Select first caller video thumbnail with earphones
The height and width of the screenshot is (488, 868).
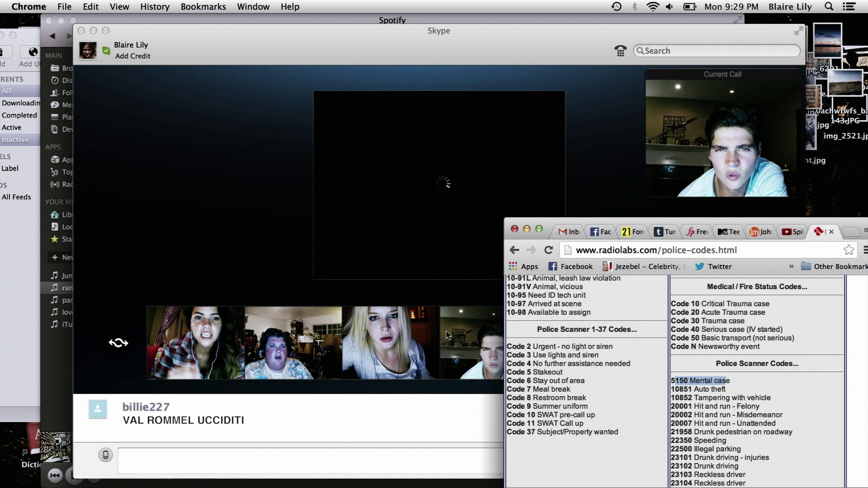pyautogui.click(x=196, y=343)
